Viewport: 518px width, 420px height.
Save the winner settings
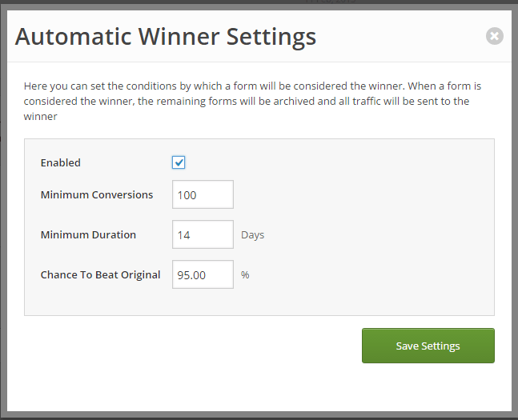click(428, 346)
